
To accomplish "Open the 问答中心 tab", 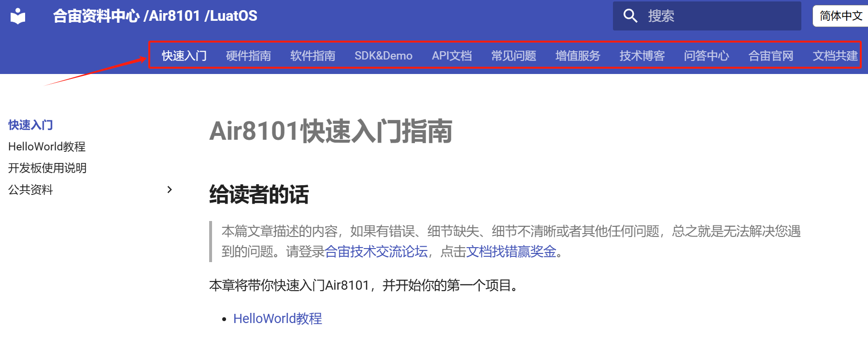I will pyautogui.click(x=706, y=56).
